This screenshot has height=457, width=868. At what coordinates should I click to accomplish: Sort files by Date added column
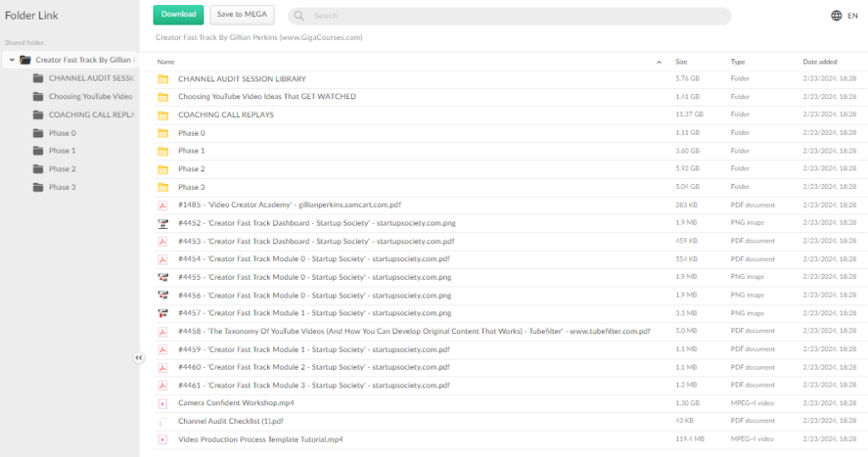click(x=820, y=62)
